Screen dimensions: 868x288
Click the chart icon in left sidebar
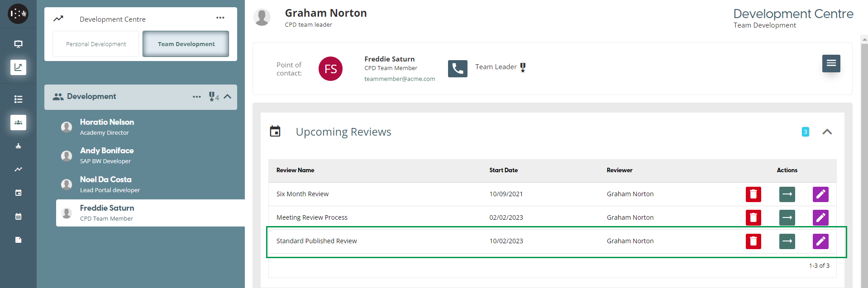18,67
